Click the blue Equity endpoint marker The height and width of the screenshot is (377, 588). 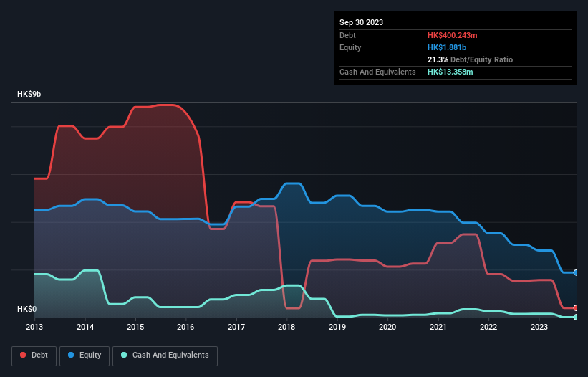576,272
